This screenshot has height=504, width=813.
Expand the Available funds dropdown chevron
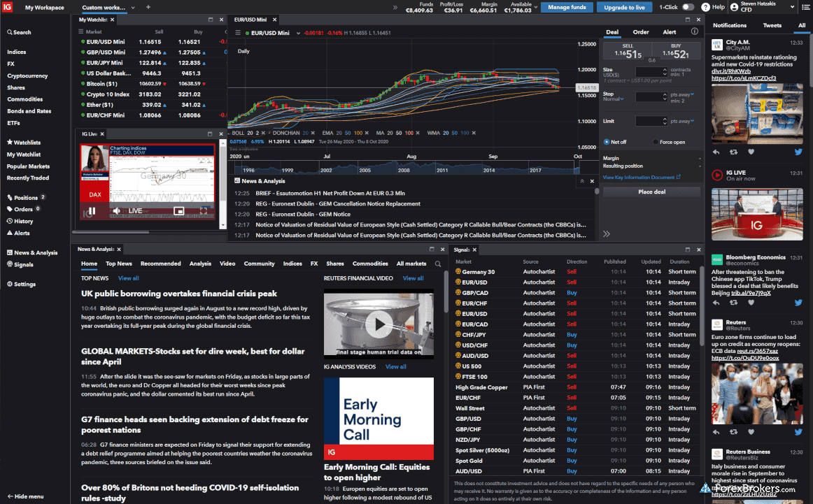pos(536,7)
